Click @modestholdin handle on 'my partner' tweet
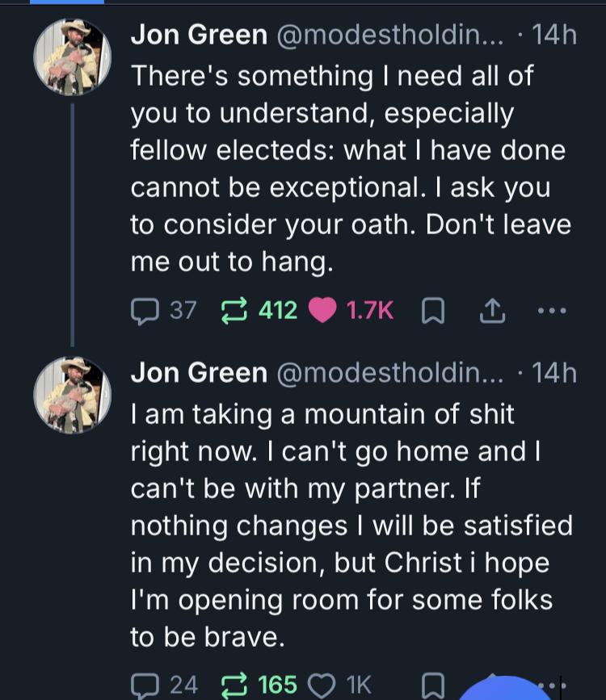The image size is (606, 700). click(389, 372)
